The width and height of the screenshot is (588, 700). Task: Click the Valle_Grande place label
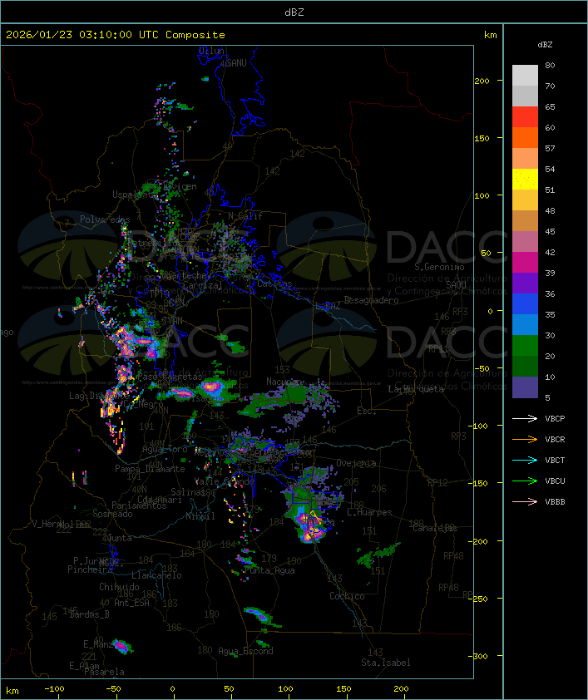(x=225, y=481)
